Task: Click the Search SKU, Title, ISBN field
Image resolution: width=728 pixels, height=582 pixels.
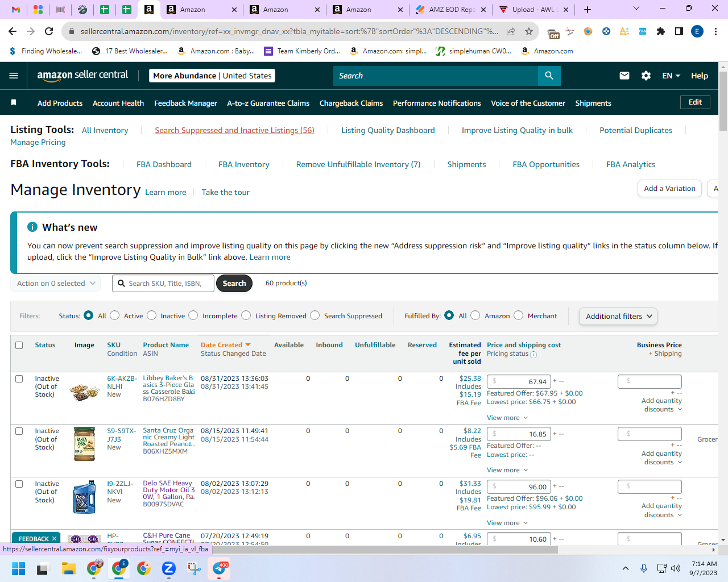Action: [x=163, y=283]
